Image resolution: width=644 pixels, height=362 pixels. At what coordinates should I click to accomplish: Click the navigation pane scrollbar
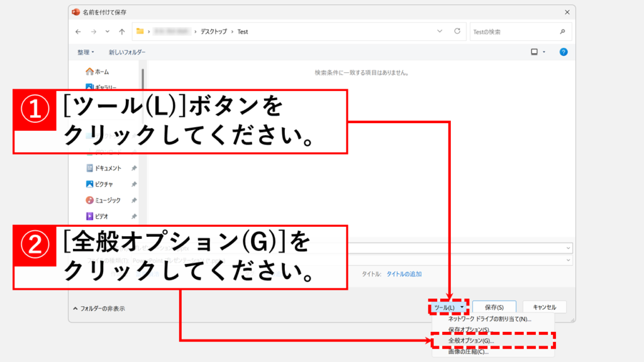[x=143, y=79]
